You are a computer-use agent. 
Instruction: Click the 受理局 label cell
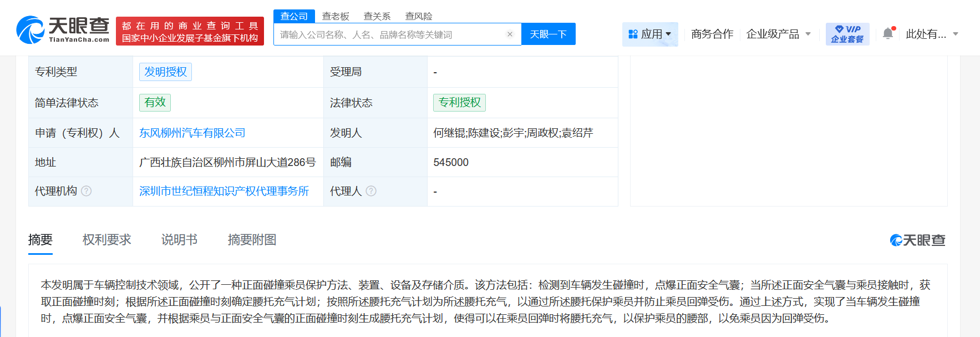tap(375, 72)
